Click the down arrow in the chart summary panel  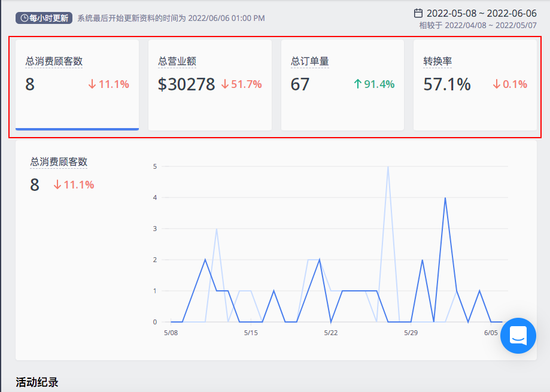(57, 185)
